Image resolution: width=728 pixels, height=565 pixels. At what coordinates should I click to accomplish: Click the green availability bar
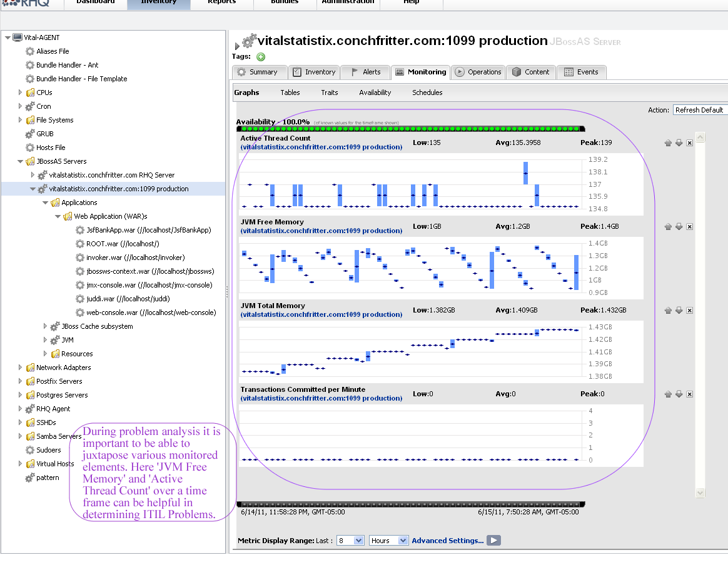coord(411,129)
